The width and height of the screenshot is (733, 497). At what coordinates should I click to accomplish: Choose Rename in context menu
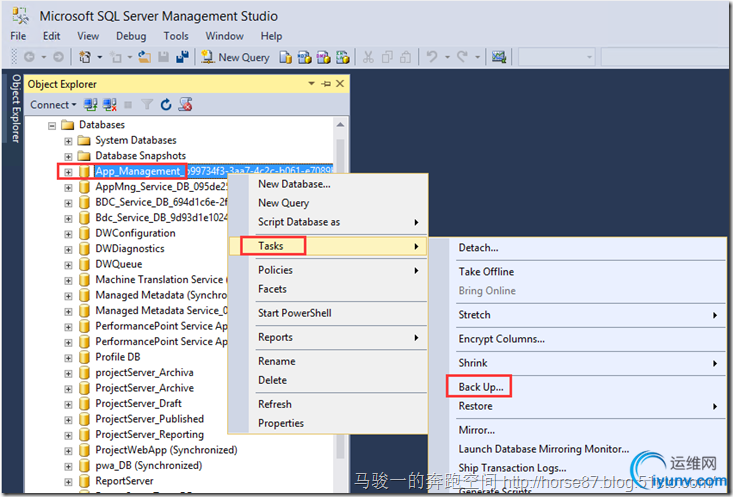(x=328, y=361)
